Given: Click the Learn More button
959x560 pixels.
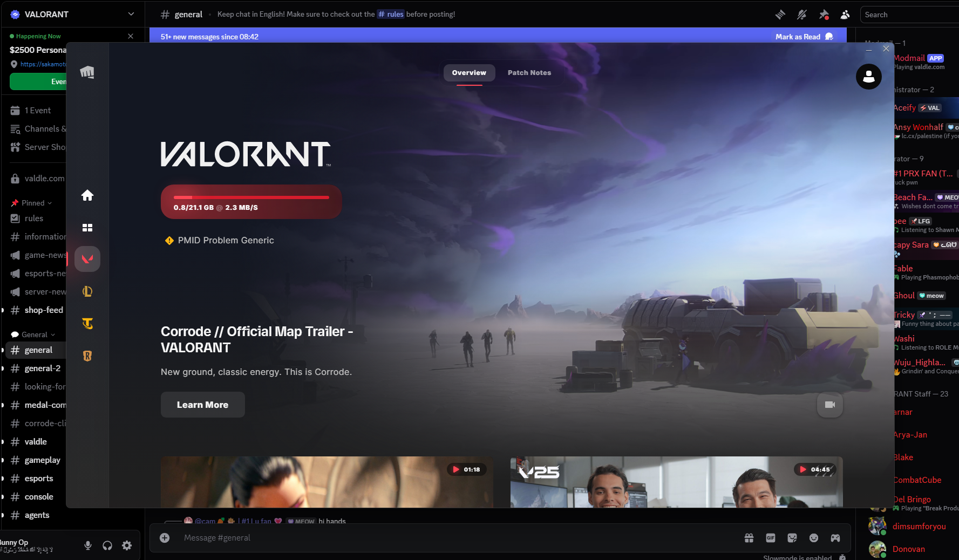Looking at the screenshot, I should click(x=202, y=405).
